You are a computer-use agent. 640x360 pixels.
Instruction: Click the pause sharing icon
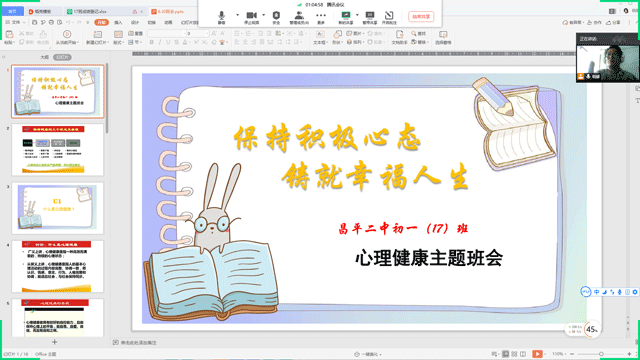click(370, 17)
